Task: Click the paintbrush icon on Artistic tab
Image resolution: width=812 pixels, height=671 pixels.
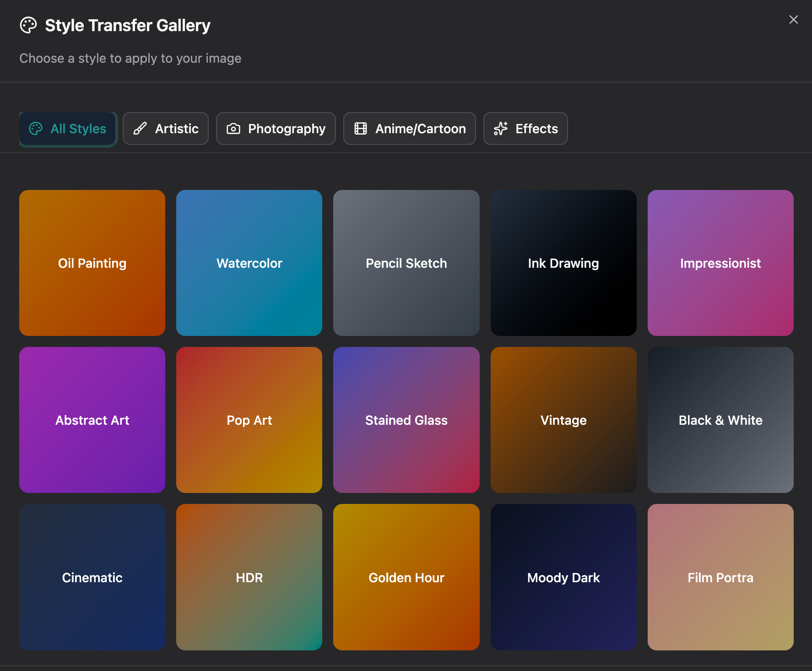Action: click(140, 129)
